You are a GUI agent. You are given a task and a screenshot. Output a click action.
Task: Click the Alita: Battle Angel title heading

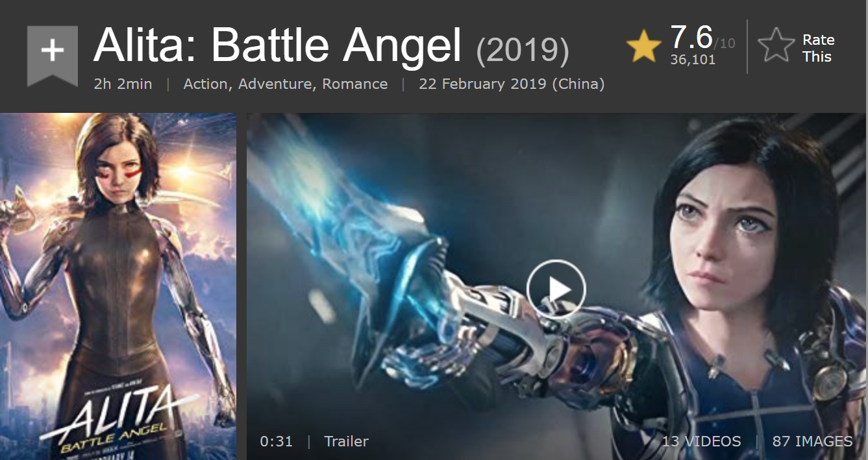pos(277,46)
